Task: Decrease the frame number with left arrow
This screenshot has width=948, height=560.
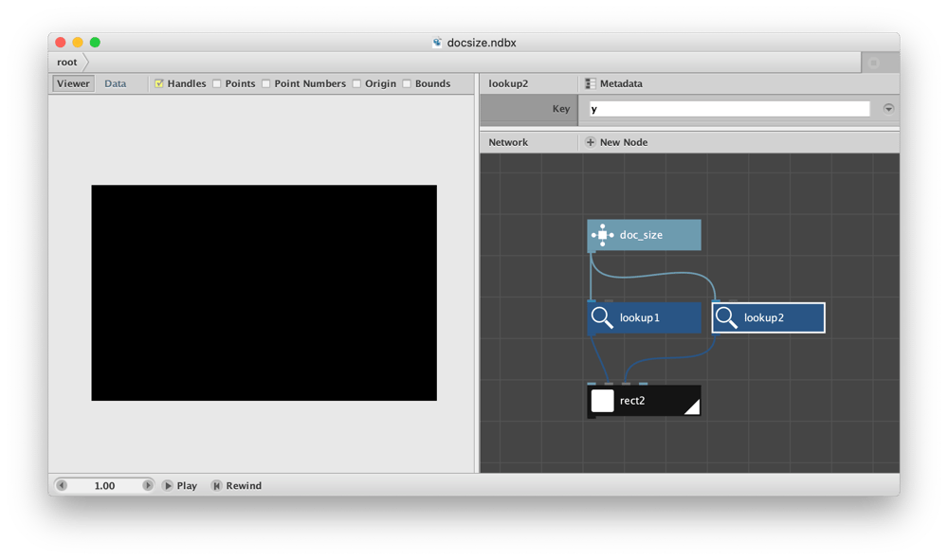Action: [62, 486]
